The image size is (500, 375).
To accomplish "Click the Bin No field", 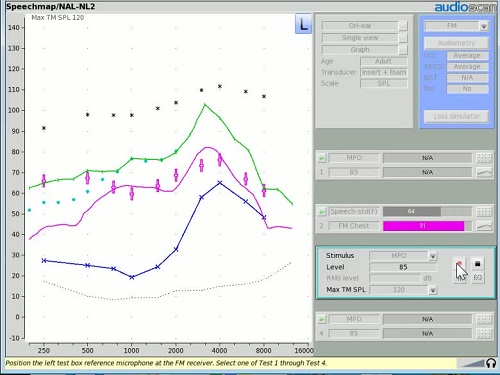I will point(467,89).
